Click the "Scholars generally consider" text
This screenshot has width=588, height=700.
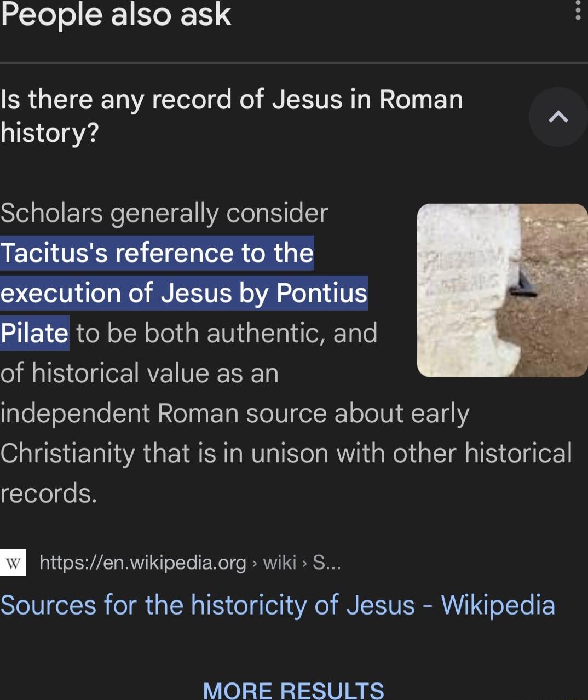(x=164, y=213)
